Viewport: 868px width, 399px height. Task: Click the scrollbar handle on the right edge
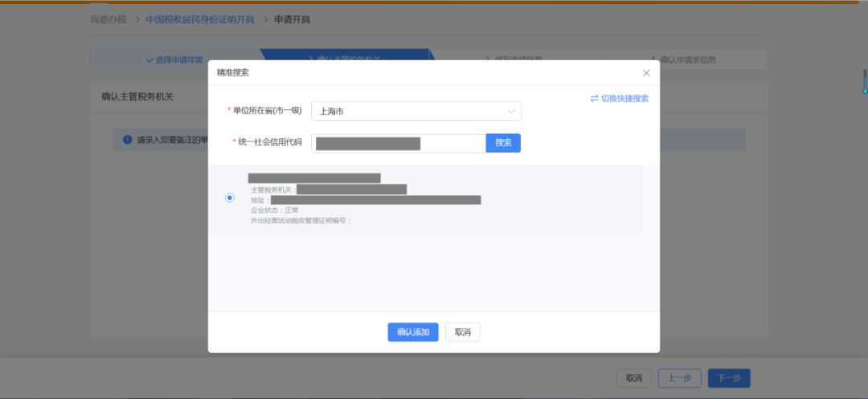865,80
